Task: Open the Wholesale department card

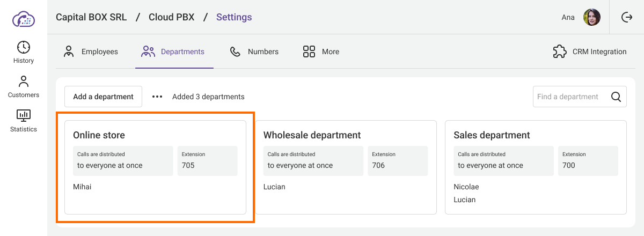Action: pyautogui.click(x=346, y=167)
